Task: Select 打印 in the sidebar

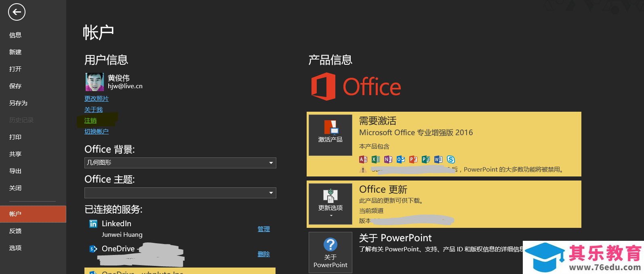Action: coord(33,137)
